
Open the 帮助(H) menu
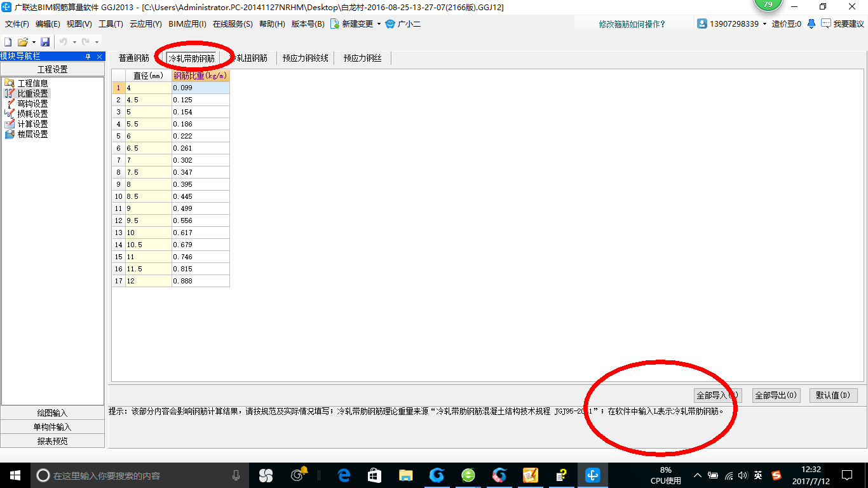272,24
